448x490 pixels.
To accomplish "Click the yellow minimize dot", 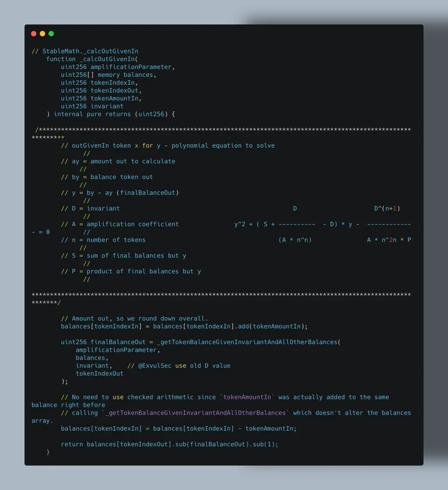I will click(x=42, y=34).
